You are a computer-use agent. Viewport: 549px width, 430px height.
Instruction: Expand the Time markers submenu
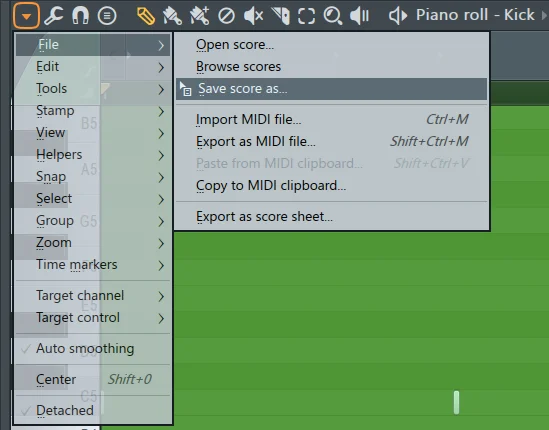tap(93, 265)
